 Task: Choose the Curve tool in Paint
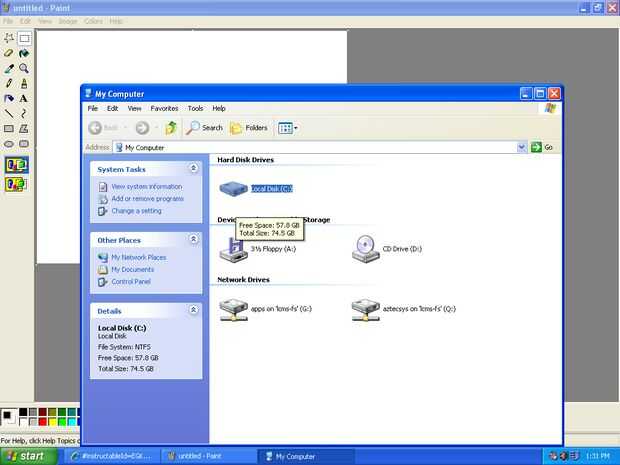[x=24, y=114]
